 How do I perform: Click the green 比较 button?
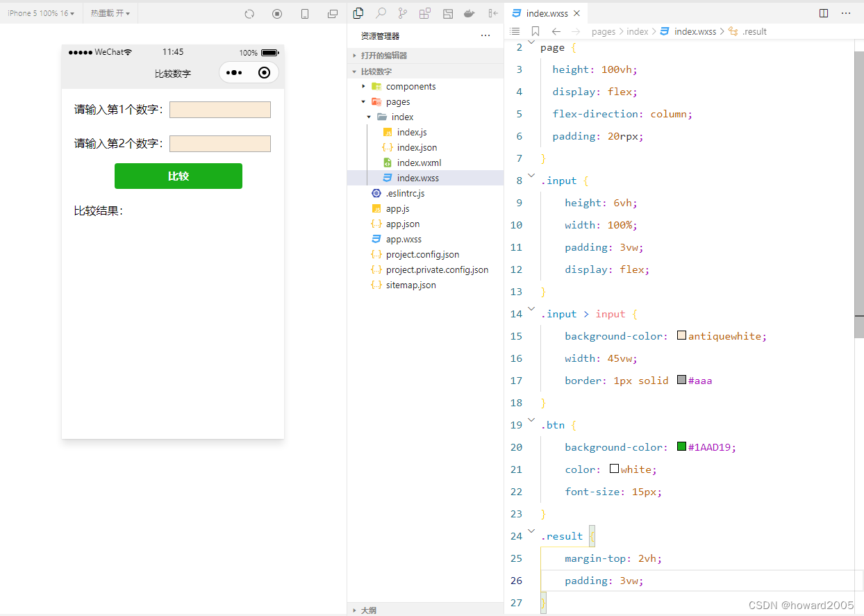(178, 176)
